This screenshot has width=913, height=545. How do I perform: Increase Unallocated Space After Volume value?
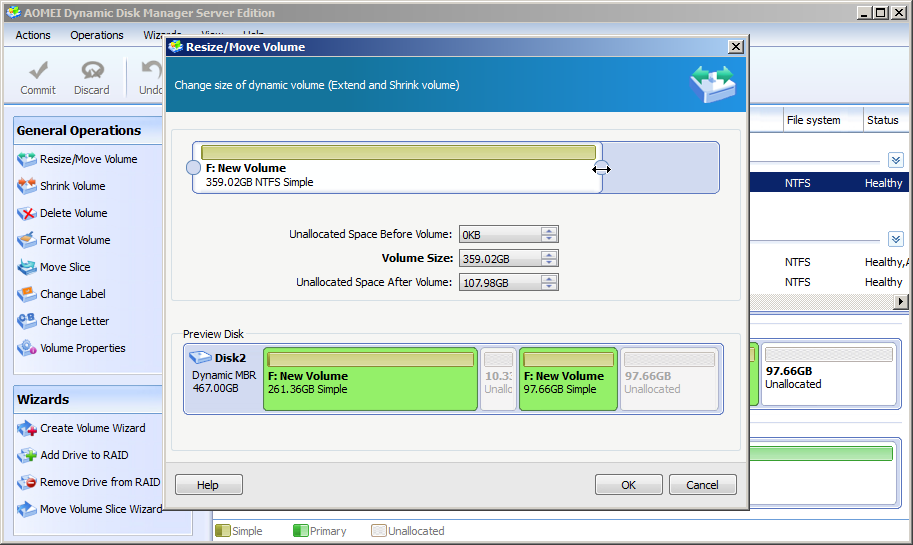click(548, 279)
